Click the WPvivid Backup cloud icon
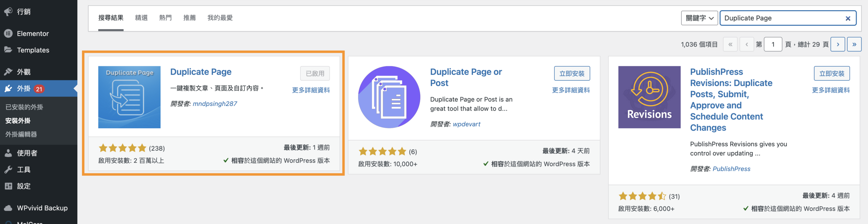The image size is (868, 224). (8, 208)
